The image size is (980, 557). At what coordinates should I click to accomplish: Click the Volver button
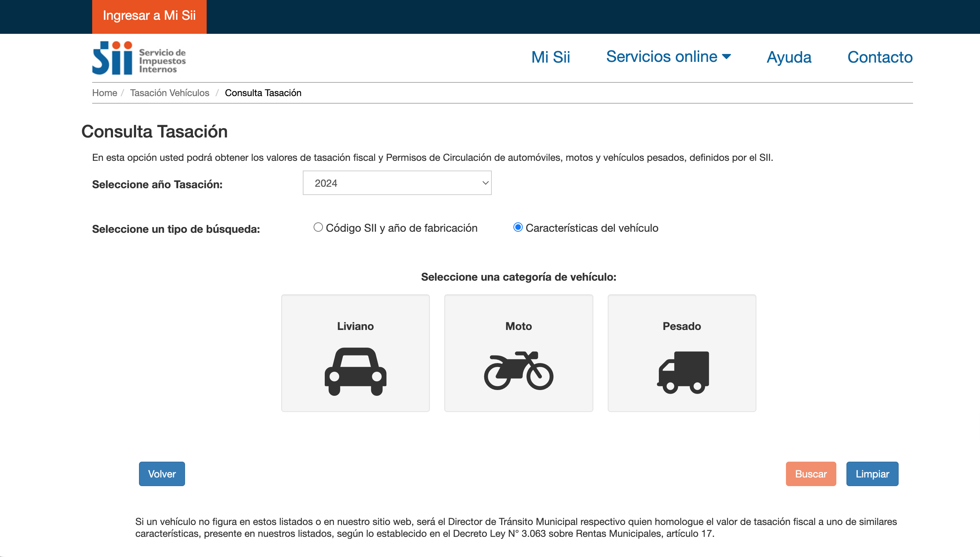coord(162,474)
